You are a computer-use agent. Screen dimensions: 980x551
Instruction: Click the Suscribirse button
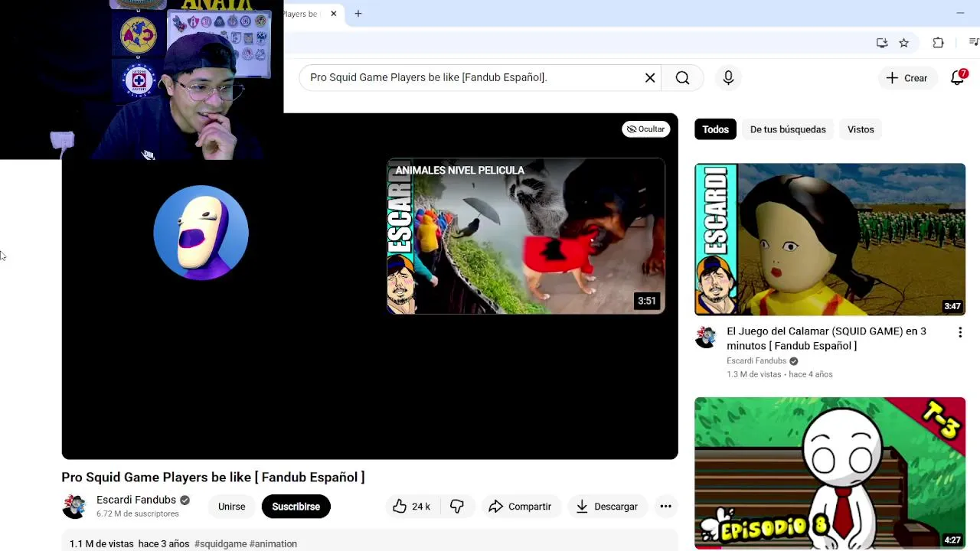[x=296, y=507]
